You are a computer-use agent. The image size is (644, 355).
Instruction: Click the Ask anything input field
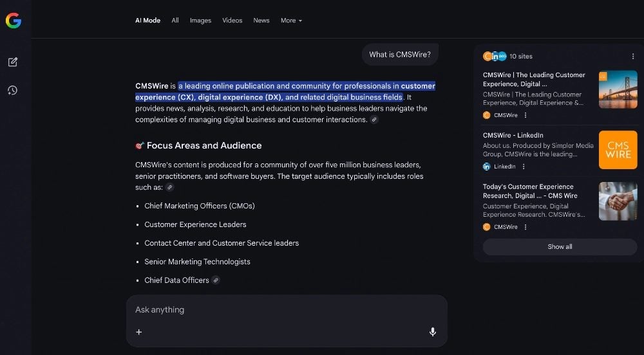[x=287, y=310]
